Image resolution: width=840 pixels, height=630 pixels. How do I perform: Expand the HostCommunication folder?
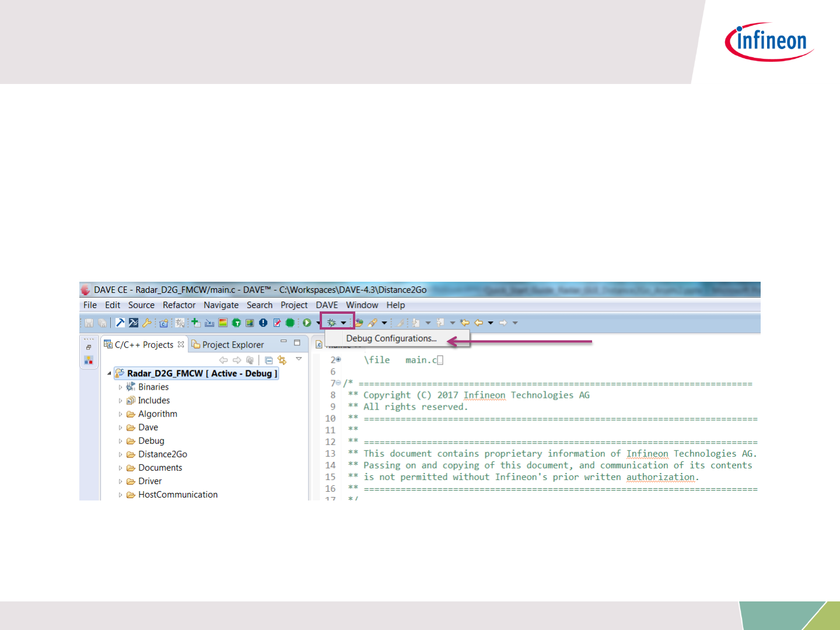121,495
